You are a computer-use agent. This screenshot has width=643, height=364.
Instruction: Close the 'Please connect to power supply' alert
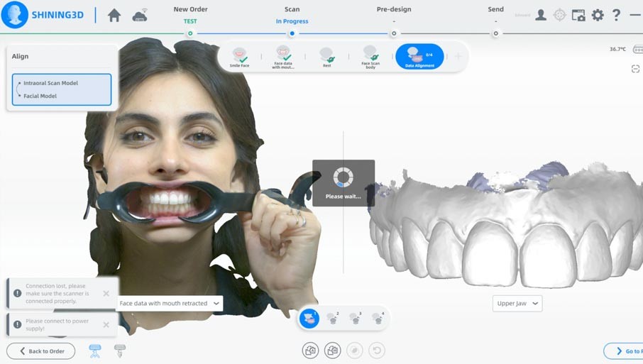[106, 324]
